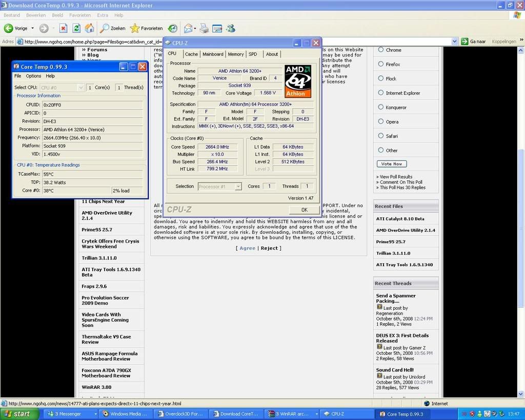Click the post icon under DEUS EX 3
The height and width of the screenshot is (420, 525).
pyautogui.click(x=379, y=347)
